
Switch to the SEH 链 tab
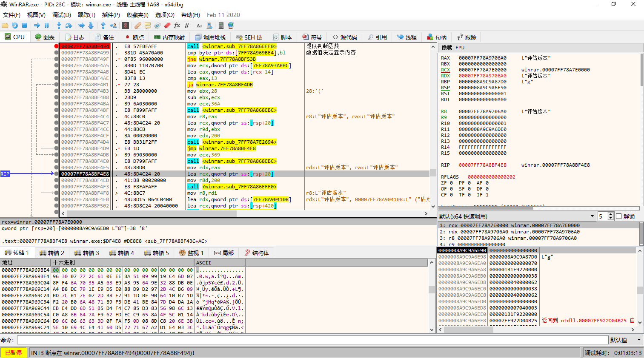pos(249,37)
